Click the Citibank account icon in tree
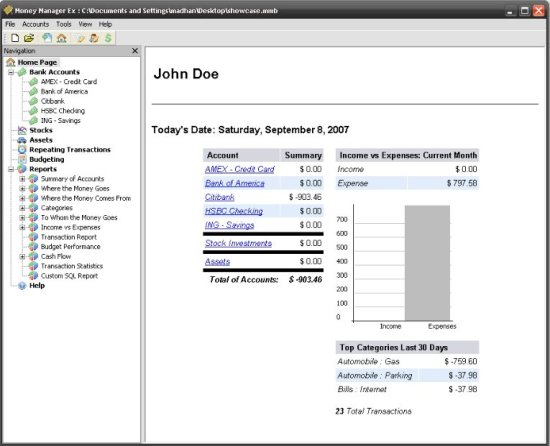This screenshot has height=446, width=550. click(33, 101)
